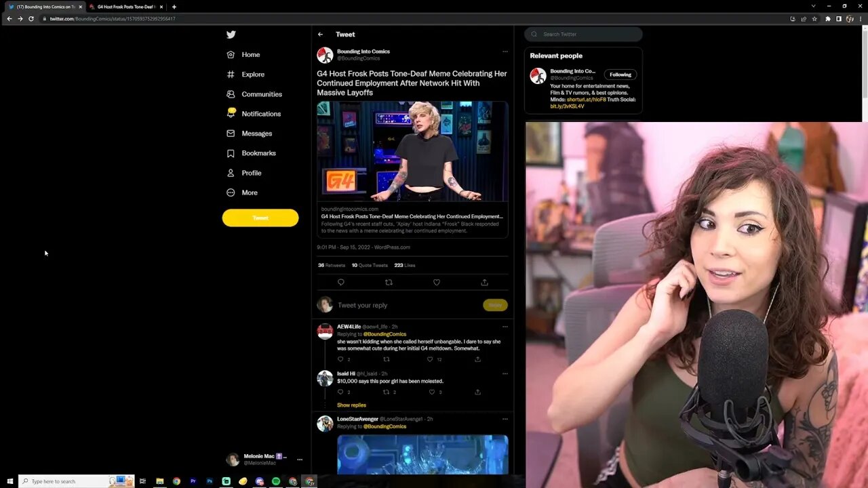Go to Home in Twitter sidebar
Image resolution: width=868 pixels, height=488 pixels.
243,55
